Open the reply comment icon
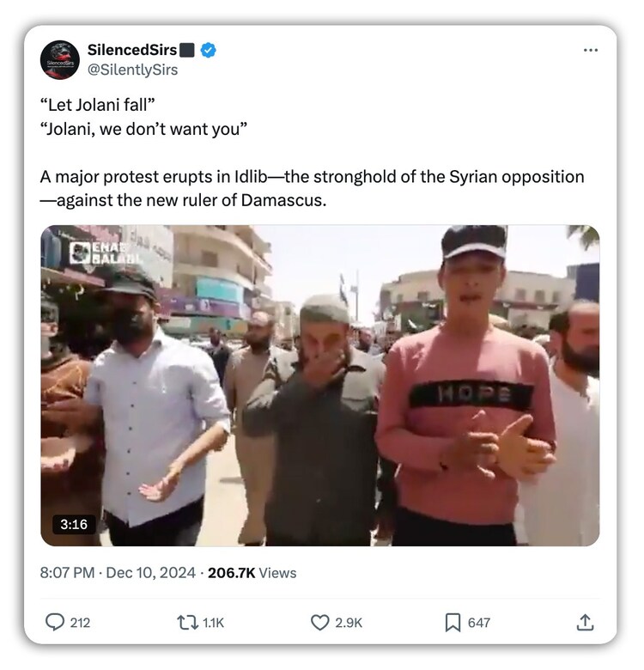Screen dimensions: 644x670 (x=55, y=622)
